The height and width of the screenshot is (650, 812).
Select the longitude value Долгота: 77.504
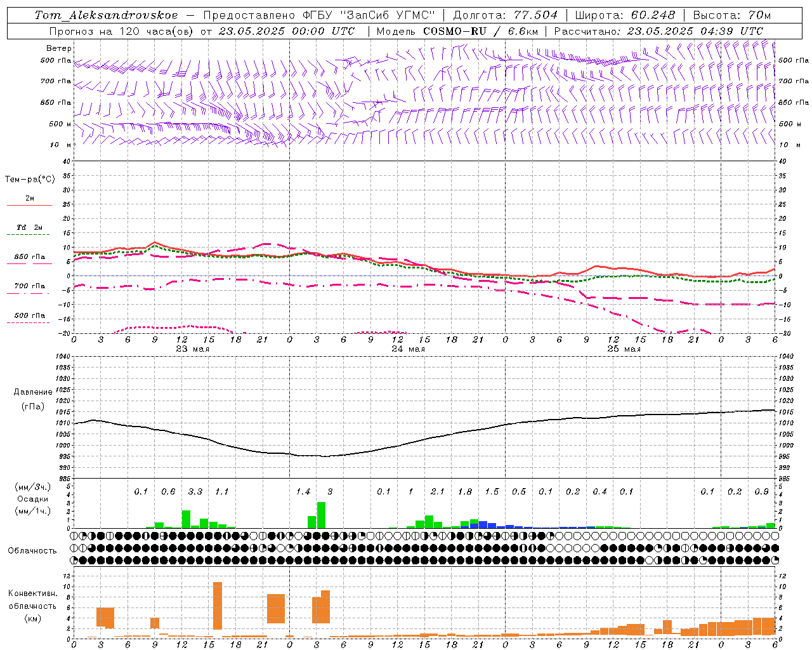coord(505,15)
